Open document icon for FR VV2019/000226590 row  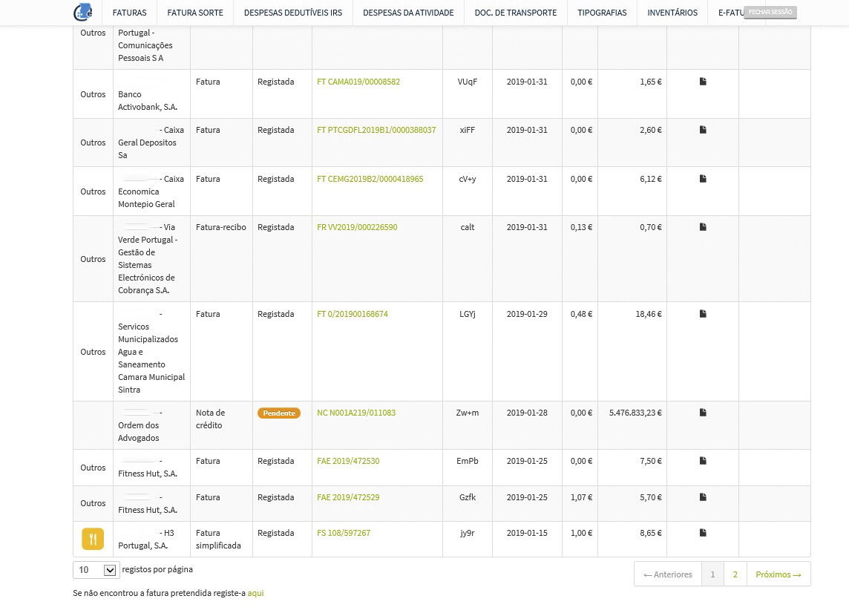(703, 227)
